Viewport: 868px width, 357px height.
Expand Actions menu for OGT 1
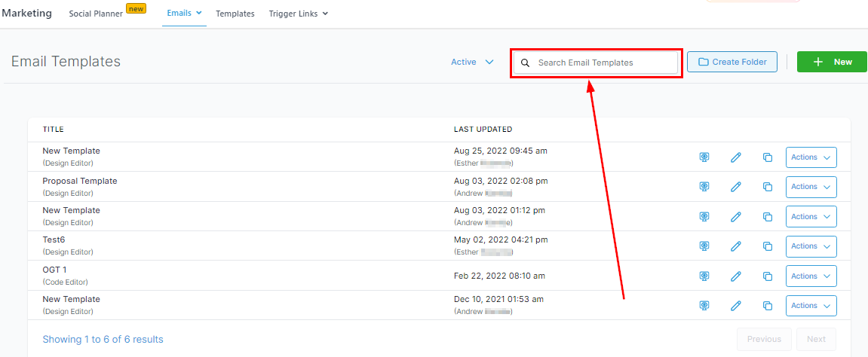pos(811,276)
